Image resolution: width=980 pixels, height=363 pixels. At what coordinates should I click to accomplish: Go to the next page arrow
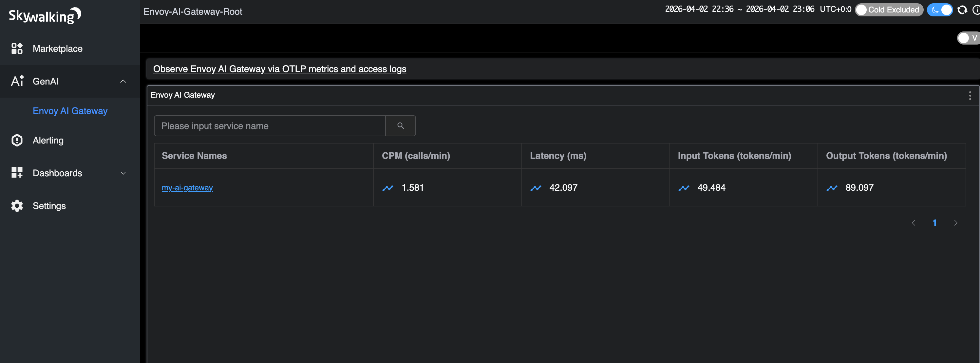pyautogui.click(x=955, y=223)
